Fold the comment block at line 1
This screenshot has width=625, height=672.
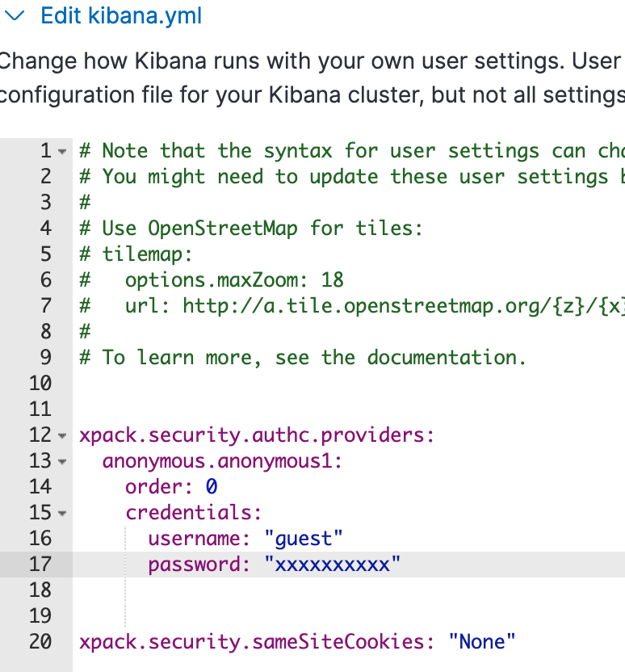pyautogui.click(x=62, y=151)
